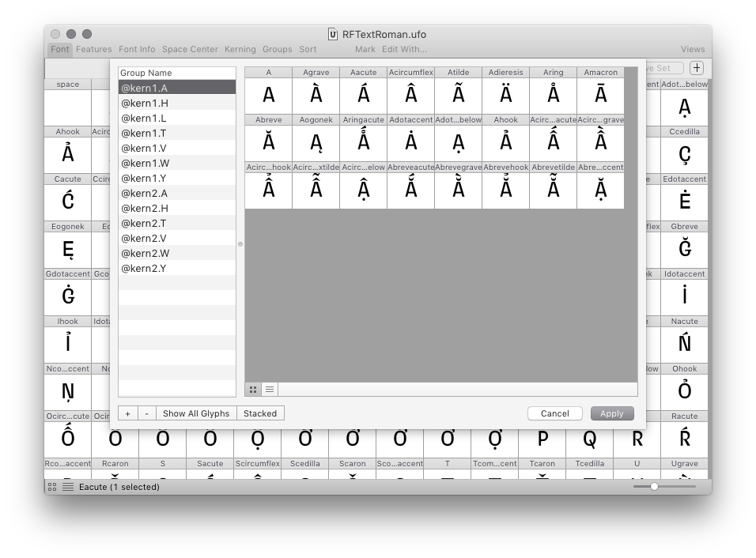The width and height of the screenshot is (756, 558).
Task: Open the Features toolbar item
Action: 93,49
